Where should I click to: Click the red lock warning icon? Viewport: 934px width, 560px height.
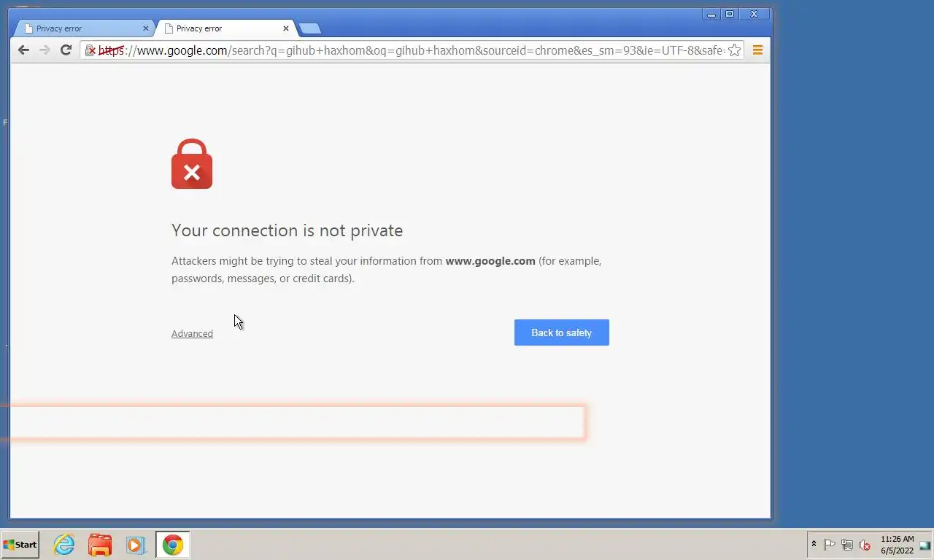point(192,164)
